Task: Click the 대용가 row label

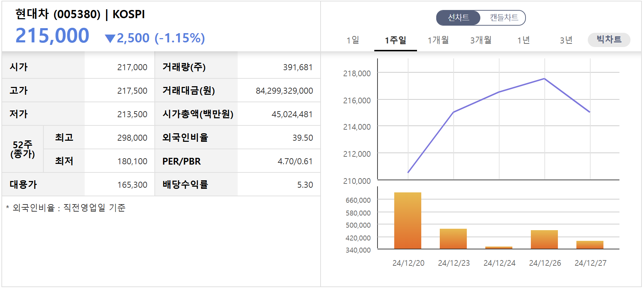Action: tap(23, 185)
